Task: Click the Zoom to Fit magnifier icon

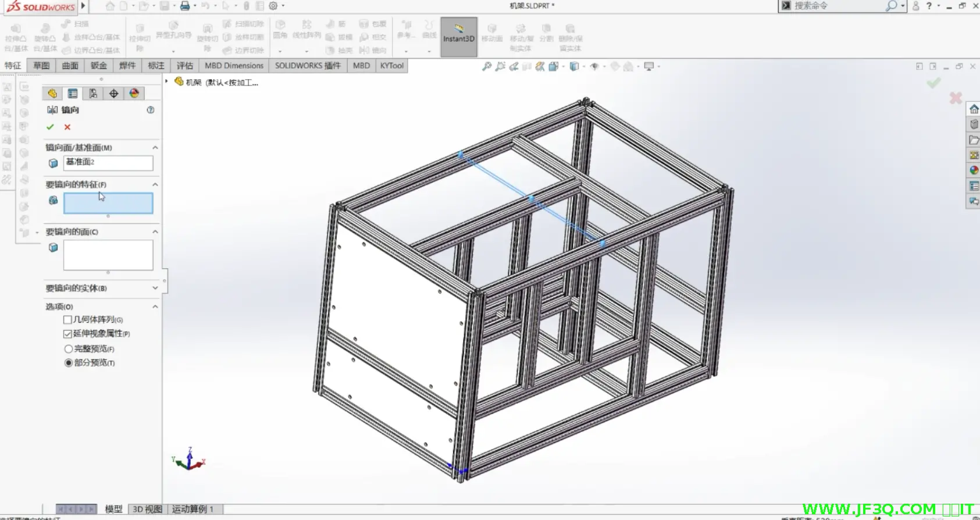Action: tap(487, 66)
